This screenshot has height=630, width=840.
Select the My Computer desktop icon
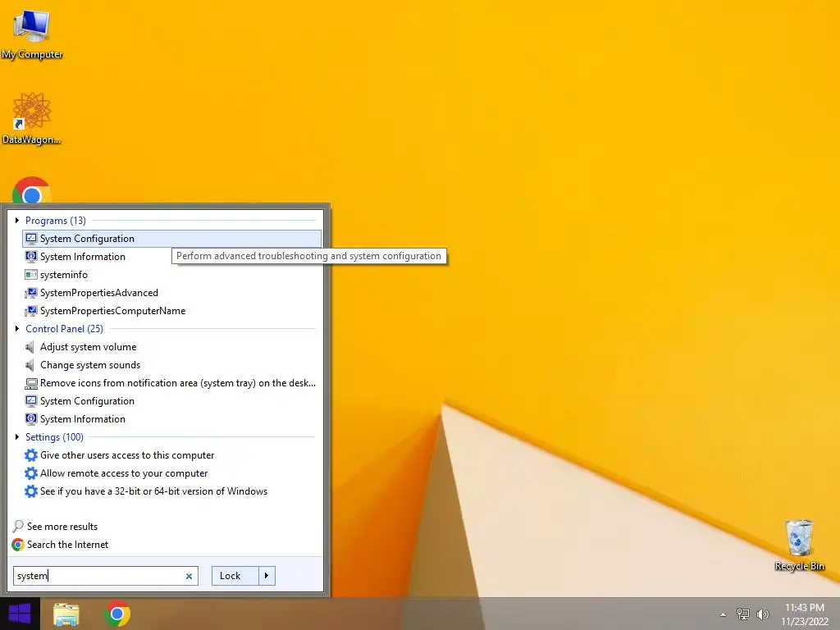pos(32,34)
